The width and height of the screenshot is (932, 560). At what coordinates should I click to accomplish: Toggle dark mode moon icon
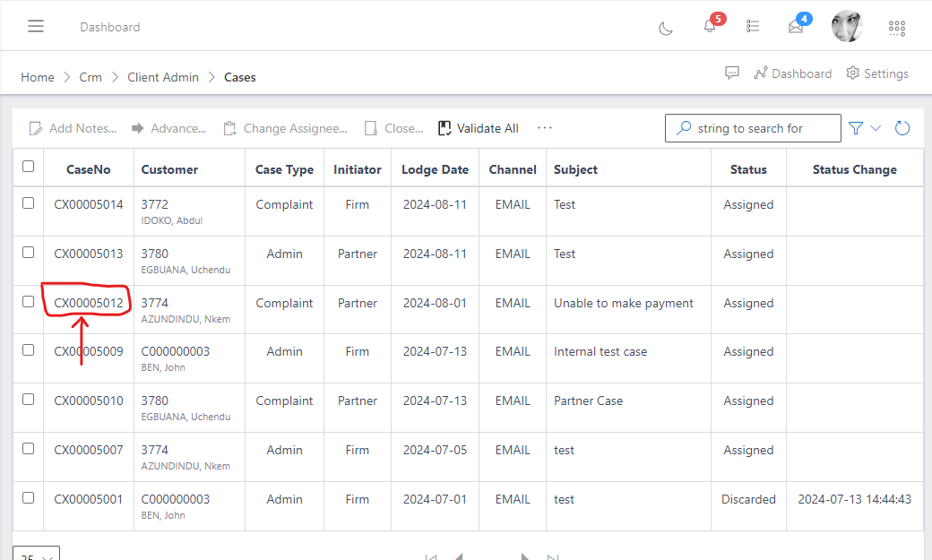666,28
